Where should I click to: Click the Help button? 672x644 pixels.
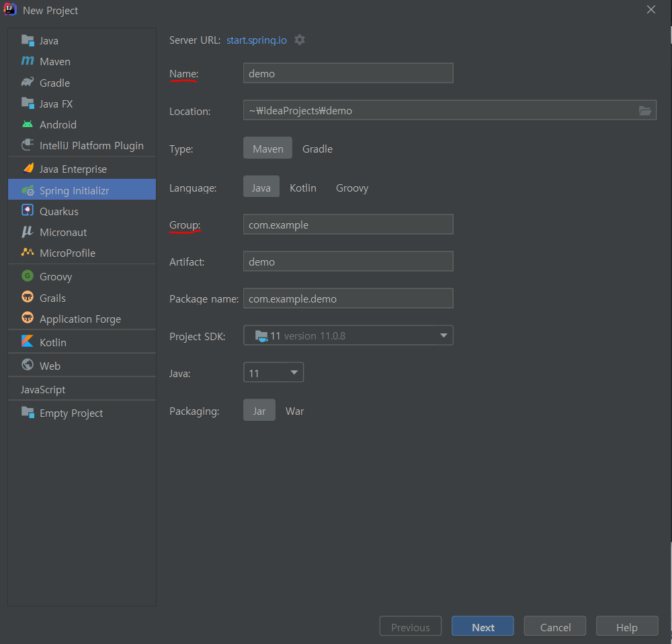pos(627,627)
